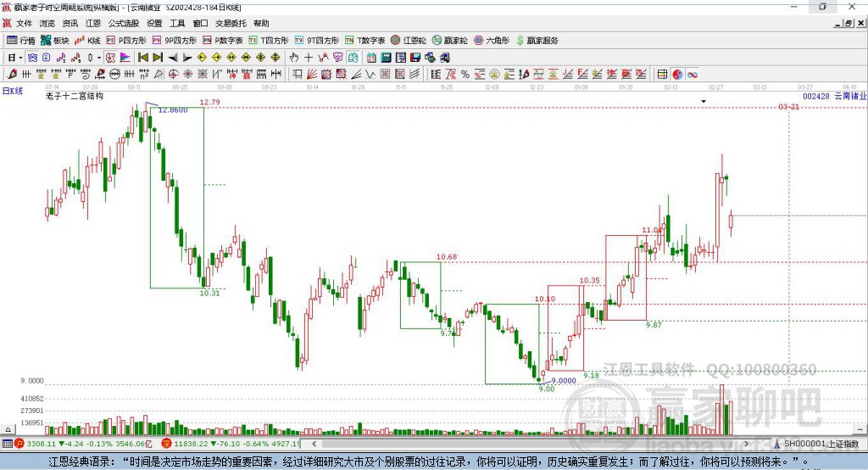Open 赢家服务 with dollar icon
The image size is (868, 470).
coord(537,41)
